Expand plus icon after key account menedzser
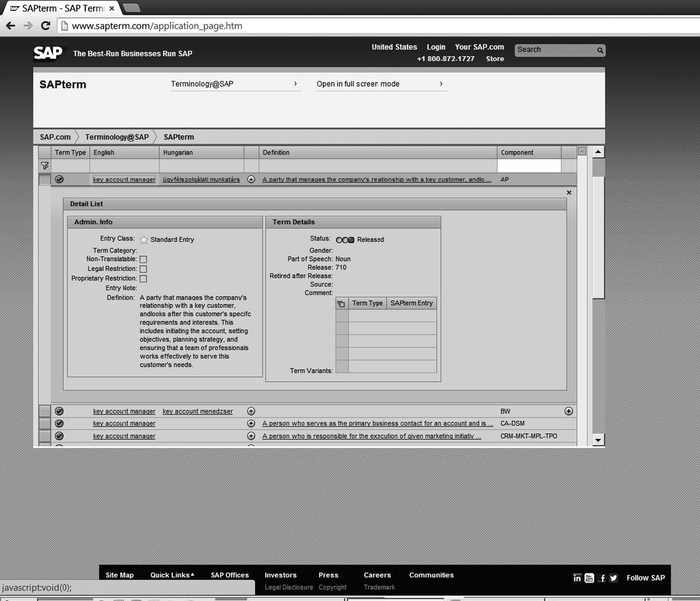 pos(251,411)
